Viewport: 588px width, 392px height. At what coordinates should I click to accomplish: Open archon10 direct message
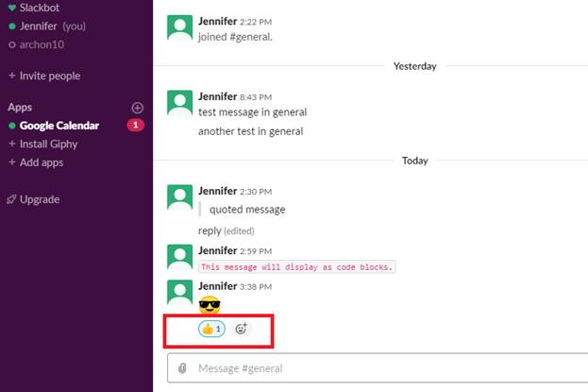(x=42, y=44)
